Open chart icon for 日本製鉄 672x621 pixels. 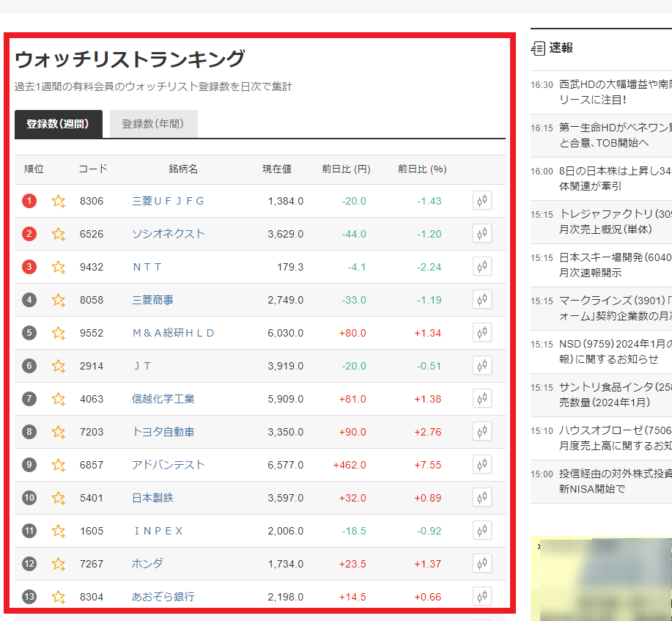tap(482, 498)
